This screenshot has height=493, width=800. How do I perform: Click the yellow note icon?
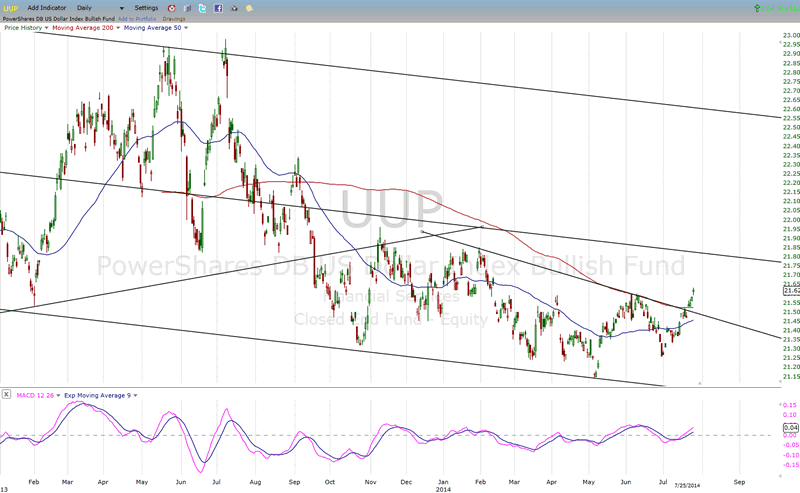[249, 8]
